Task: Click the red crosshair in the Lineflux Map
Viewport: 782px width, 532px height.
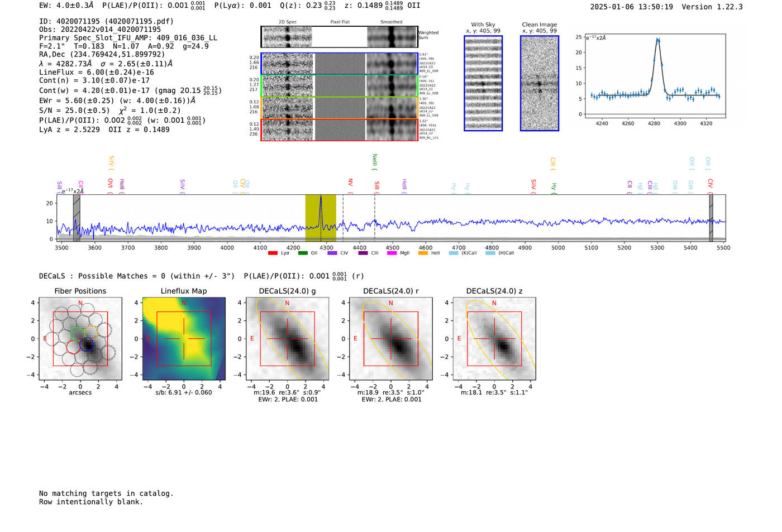Action: [x=184, y=338]
